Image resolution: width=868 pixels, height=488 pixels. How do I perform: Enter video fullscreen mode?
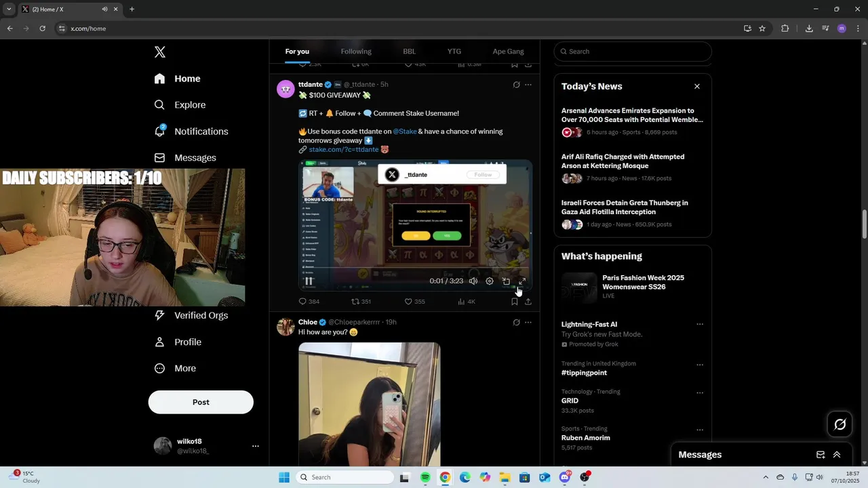522,281
